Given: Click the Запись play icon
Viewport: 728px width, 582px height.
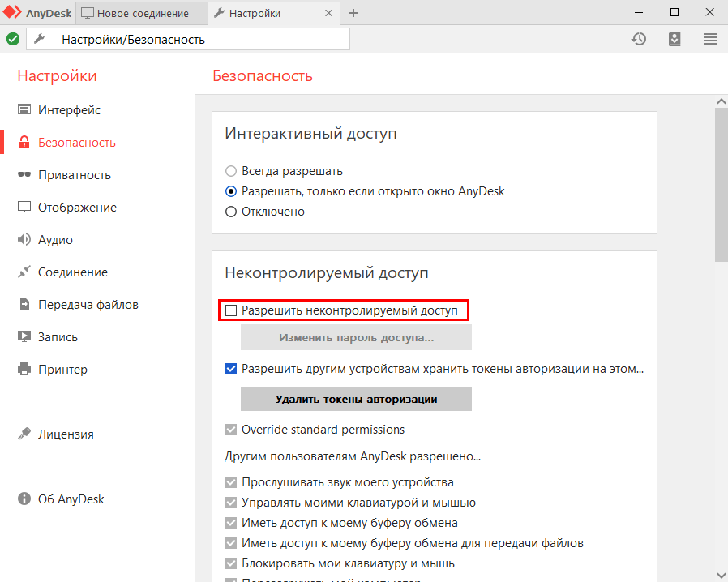Looking at the screenshot, I should pyautogui.click(x=24, y=336).
